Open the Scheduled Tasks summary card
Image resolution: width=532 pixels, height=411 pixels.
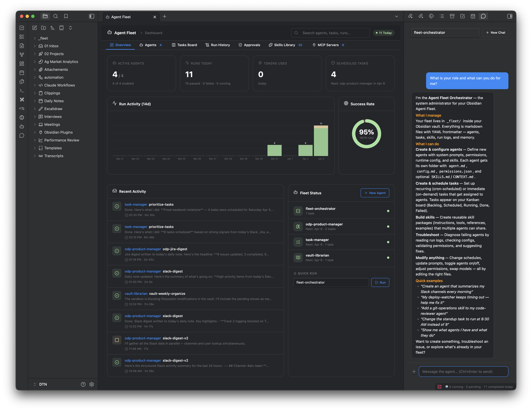point(360,73)
